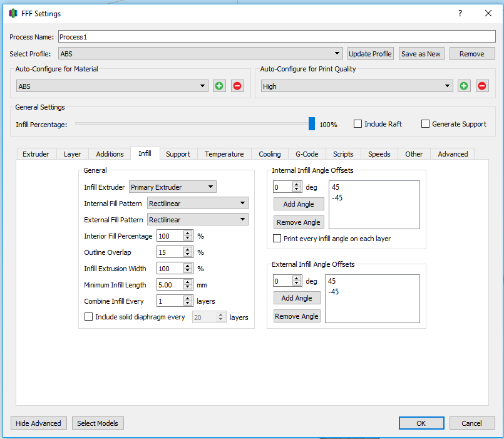Image resolution: width=504 pixels, height=439 pixels.
Task: Enable Include Raft checkbox
Action: tap(357, 124)
